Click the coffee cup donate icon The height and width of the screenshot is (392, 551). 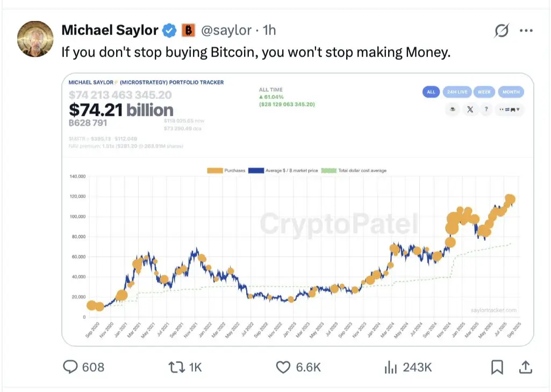click(x=453, y=109)
